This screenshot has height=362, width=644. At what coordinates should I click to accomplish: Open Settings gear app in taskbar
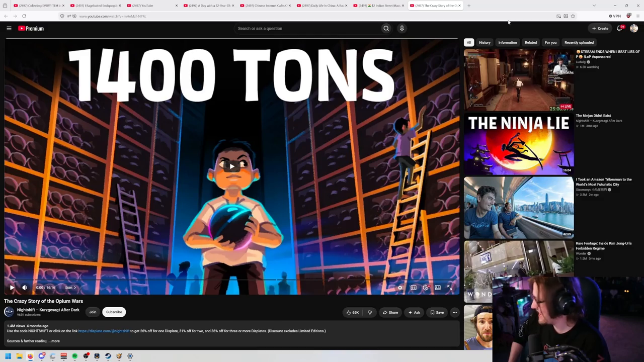(x=130, y=356)
